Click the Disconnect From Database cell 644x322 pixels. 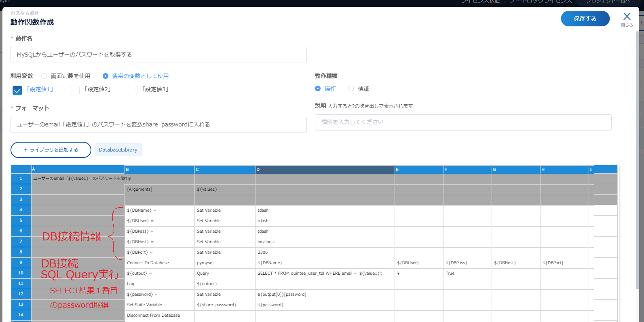[x=160, y=316]
